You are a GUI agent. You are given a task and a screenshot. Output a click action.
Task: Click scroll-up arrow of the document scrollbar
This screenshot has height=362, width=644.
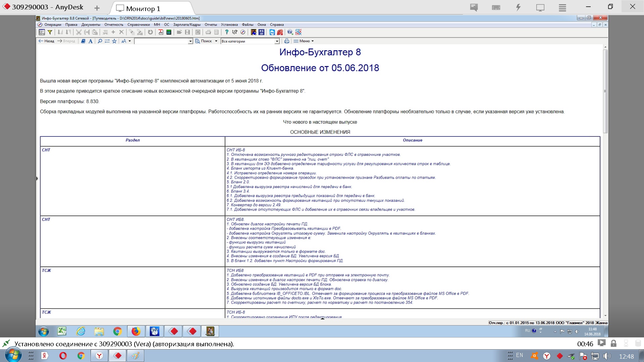(605, 47)
